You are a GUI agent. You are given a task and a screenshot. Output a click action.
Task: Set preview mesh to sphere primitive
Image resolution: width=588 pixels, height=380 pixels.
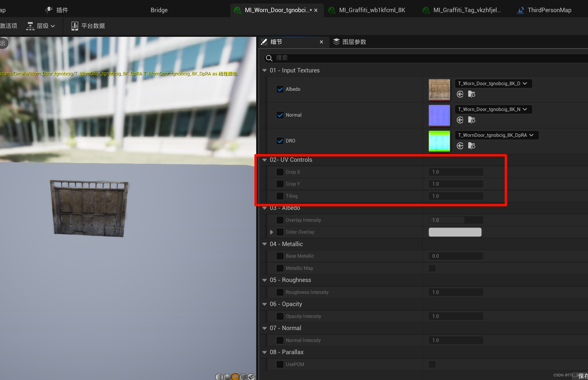[227, 377]
